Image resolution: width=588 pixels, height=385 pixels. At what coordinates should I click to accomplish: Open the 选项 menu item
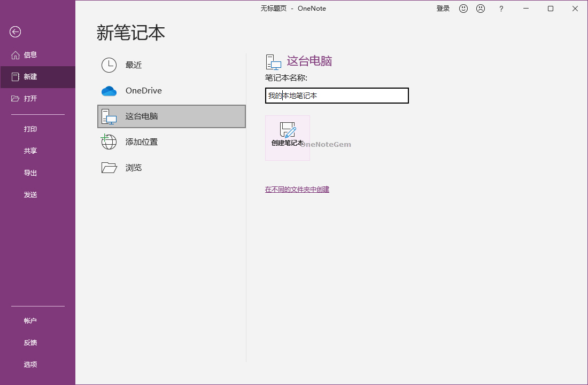coord(30,364)
